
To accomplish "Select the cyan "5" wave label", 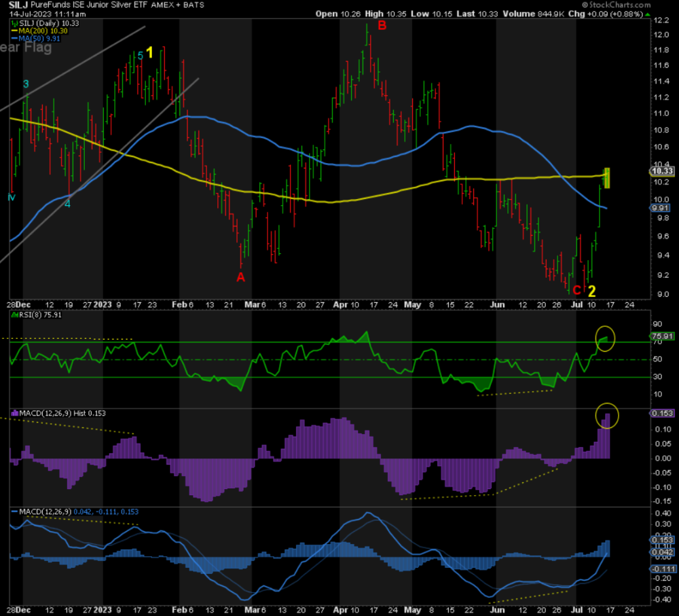I will [141, 56].
